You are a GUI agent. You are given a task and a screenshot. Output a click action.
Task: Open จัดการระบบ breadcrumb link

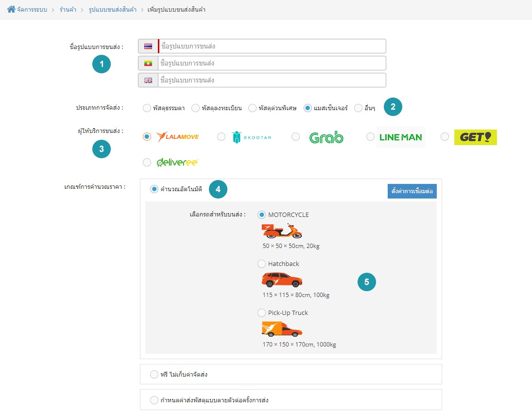(x=32, y=10)
